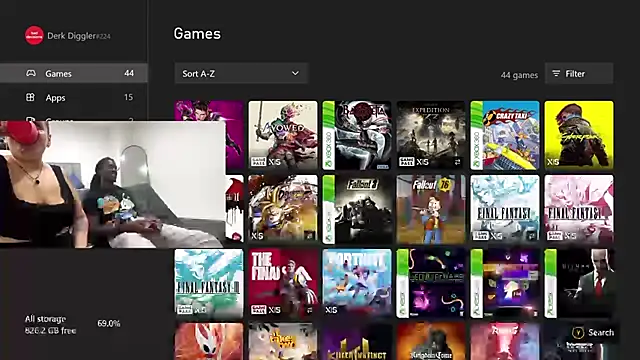Click the Games page heading
This screenshot has width=640, height=360.
[x=197, y=33]
